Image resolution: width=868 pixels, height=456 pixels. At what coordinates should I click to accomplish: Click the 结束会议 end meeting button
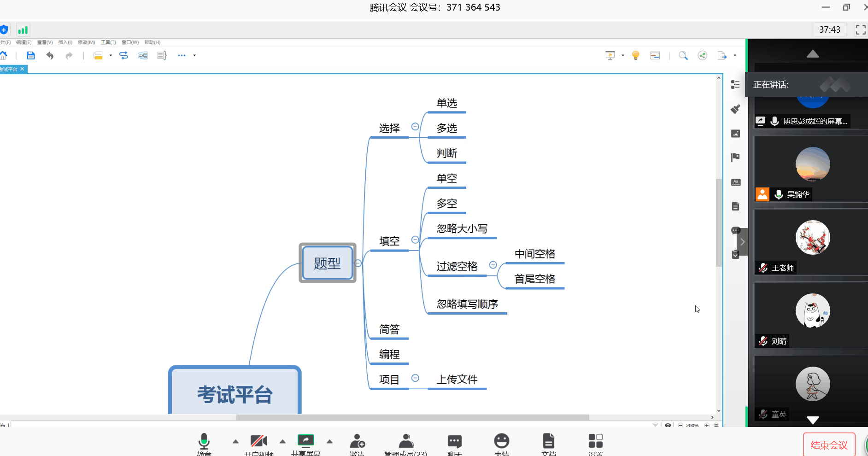tap(829, 445)
